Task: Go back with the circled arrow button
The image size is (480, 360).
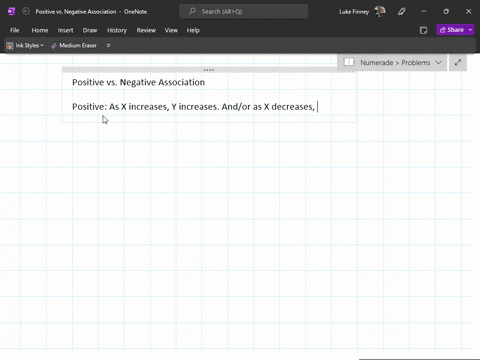Action: [26, 11]
